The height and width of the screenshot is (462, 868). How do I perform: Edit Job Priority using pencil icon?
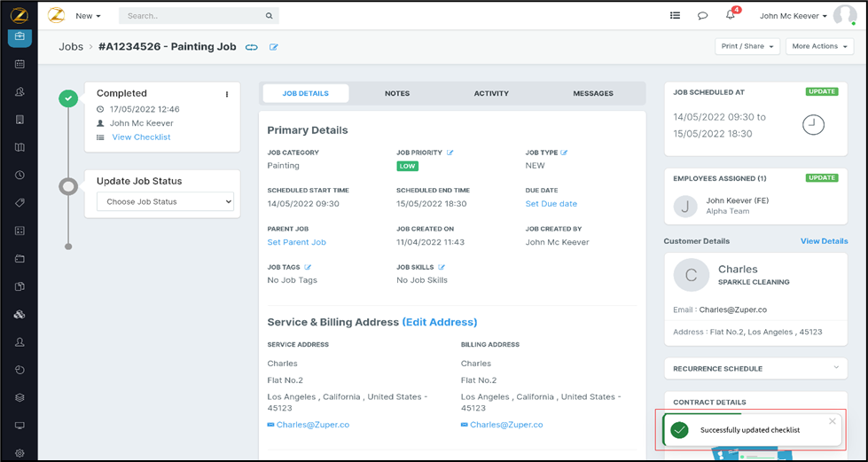[x=450, y=153]
